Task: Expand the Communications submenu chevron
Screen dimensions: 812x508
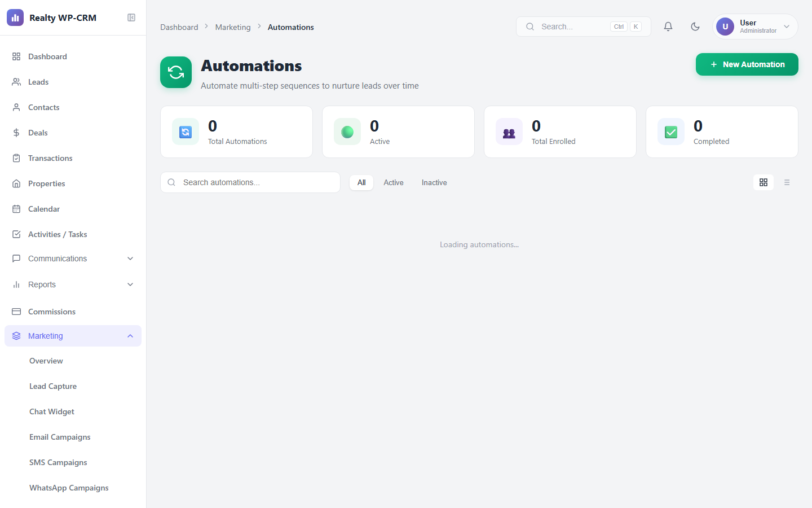Action: 130,259
